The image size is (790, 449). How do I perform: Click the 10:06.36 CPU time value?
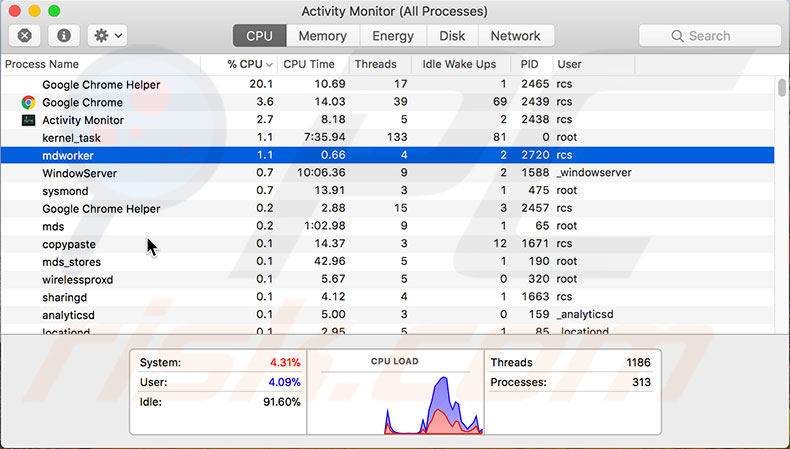321,172
